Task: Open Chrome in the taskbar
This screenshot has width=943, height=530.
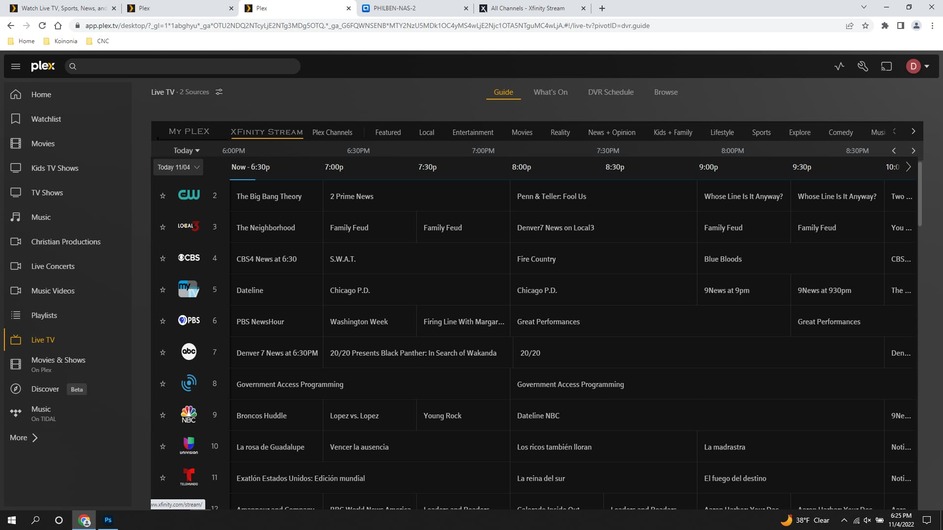Action: tap(84, 520)
